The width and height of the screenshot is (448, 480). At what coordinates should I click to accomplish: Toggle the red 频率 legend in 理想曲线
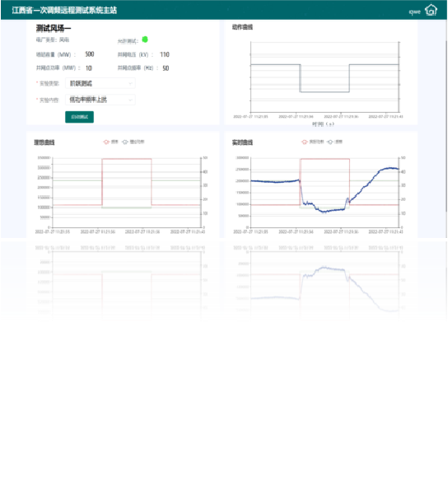[111, 142]
